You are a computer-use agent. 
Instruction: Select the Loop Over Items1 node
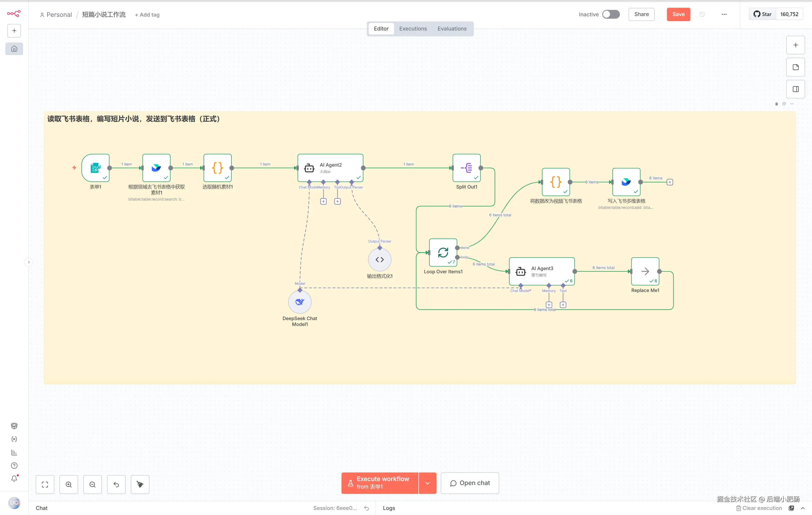[x=443, y=252]
